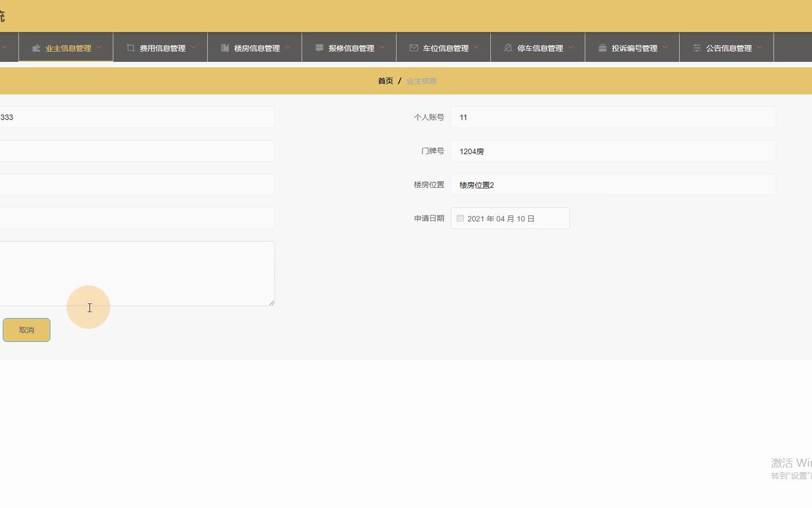This screenshot has height=508, width=812.
Task: Expand the 业主信息管理 dropdown arrow
Action: pos(99,47)
